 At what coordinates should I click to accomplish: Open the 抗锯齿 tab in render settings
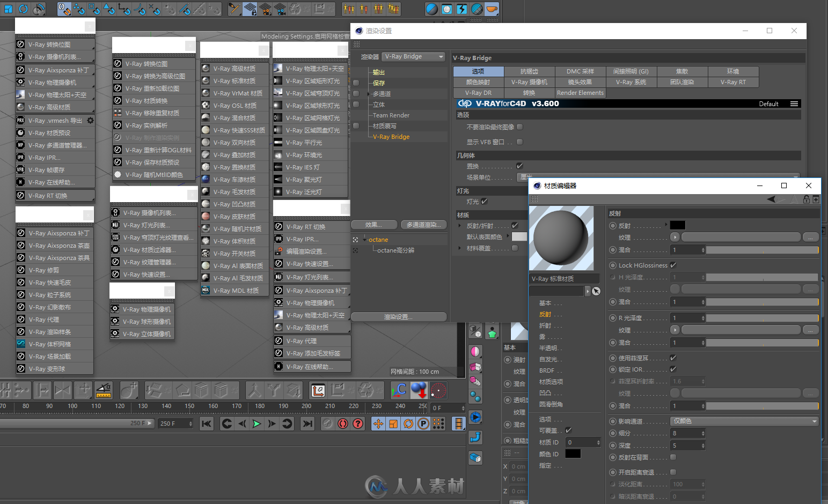click(x=529, y=71)
